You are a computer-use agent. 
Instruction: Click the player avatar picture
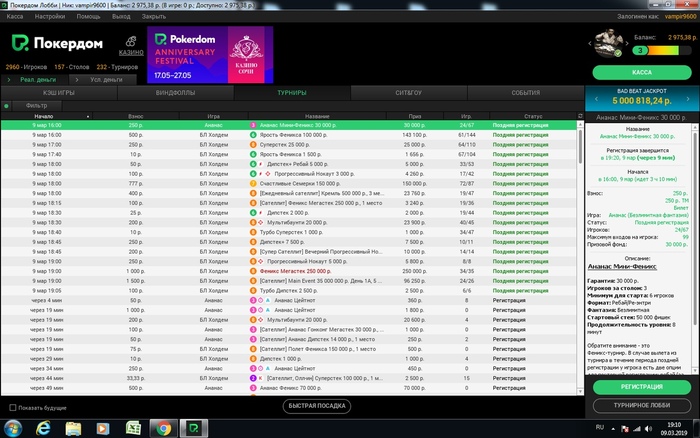[x=608, y=43]
